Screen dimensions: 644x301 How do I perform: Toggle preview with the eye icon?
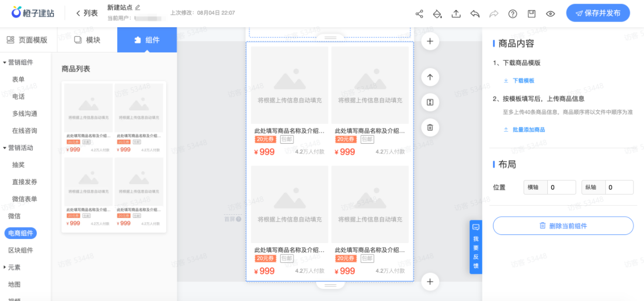tap(550, 14)
